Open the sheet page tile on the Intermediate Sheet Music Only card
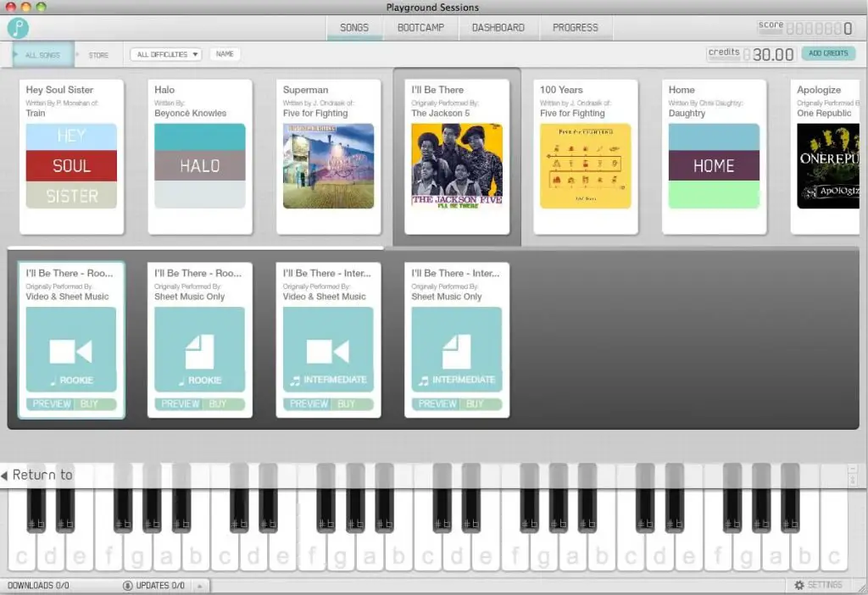This screenshot has height=595, width=868. tap(457, 349)
